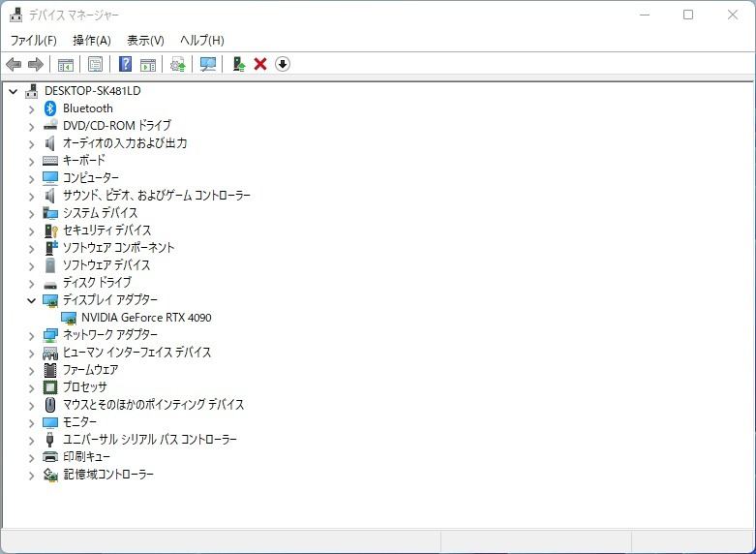This screenshot has width=756, height=554.
Task: Select the DESKTOP-SK481LD computer name
Action: click(x=93, y=91)
